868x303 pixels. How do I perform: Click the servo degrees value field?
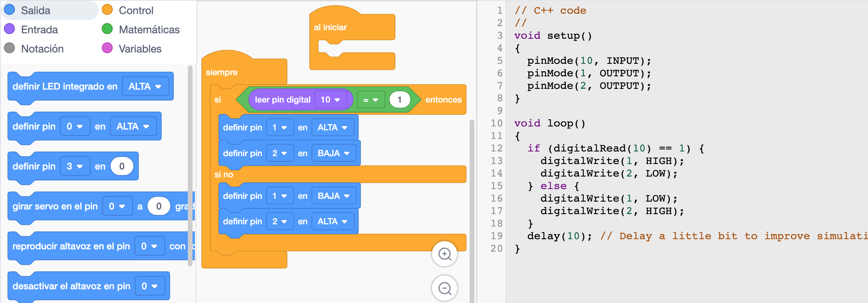[158, 206]
